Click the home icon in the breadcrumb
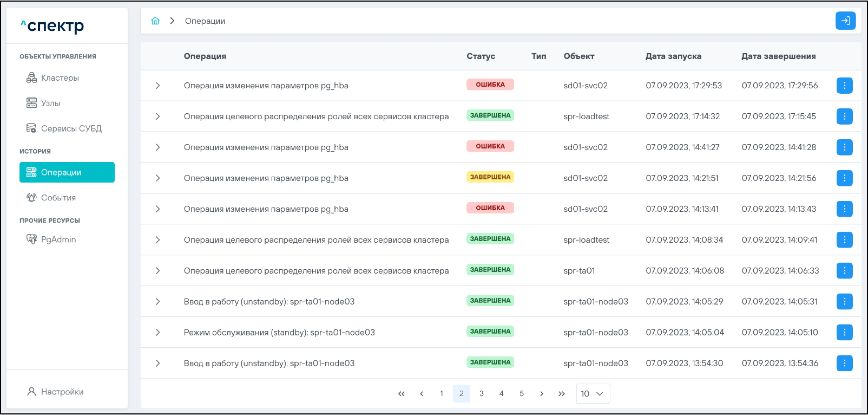The width and height of the screenshot is (868, 415). [155, 21]
